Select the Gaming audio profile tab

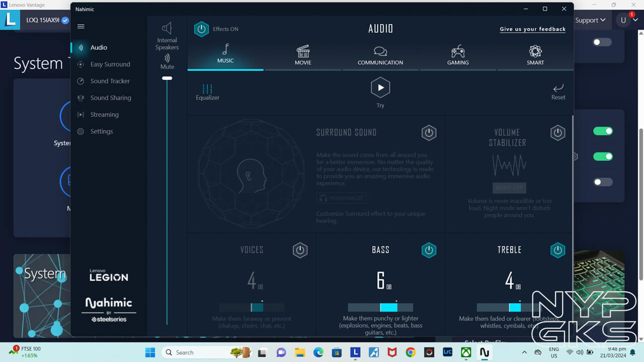click(458, 55)
